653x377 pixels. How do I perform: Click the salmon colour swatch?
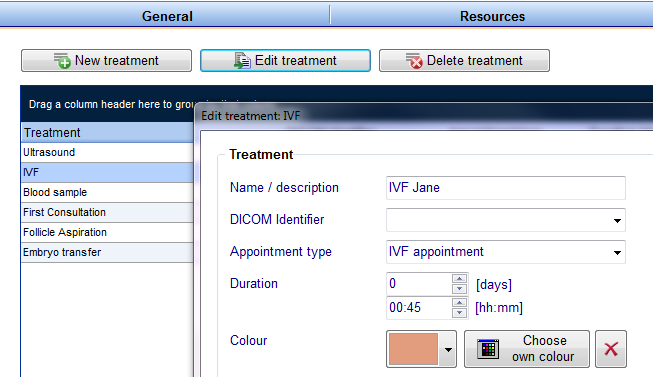pos(413,349)
